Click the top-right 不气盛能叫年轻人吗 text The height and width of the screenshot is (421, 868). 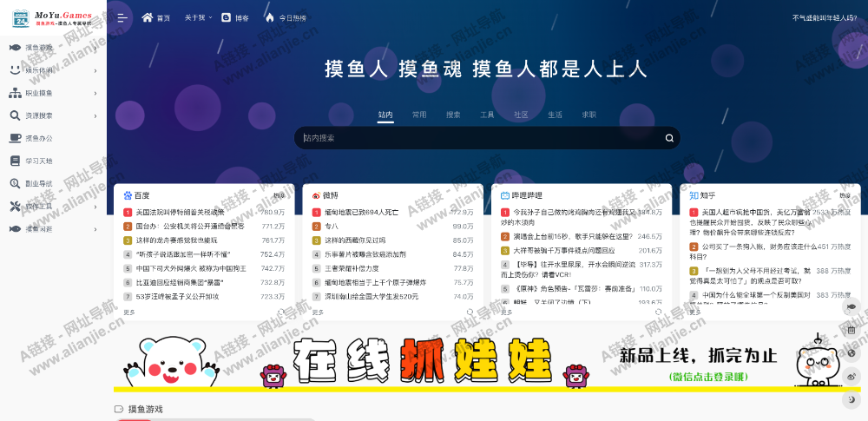point(825,17)
